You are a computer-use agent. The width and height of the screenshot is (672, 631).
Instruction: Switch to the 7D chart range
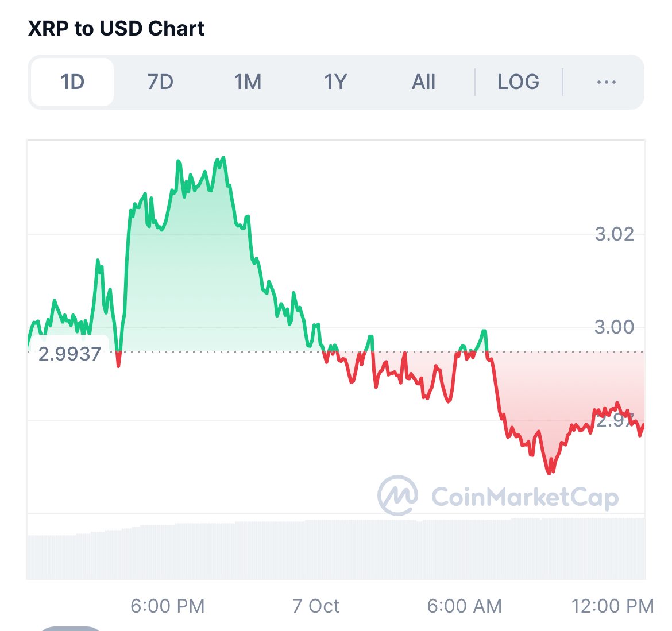pyautogui.click(x=160, y=82)
